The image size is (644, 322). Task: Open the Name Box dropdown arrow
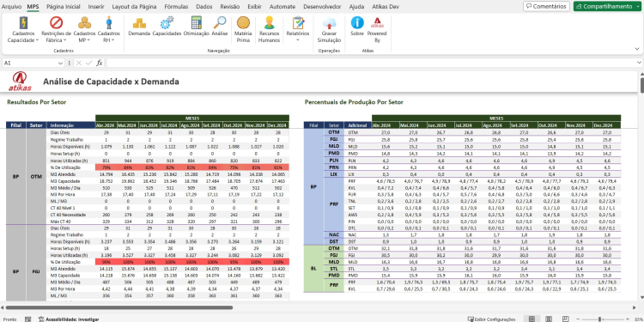61,64
